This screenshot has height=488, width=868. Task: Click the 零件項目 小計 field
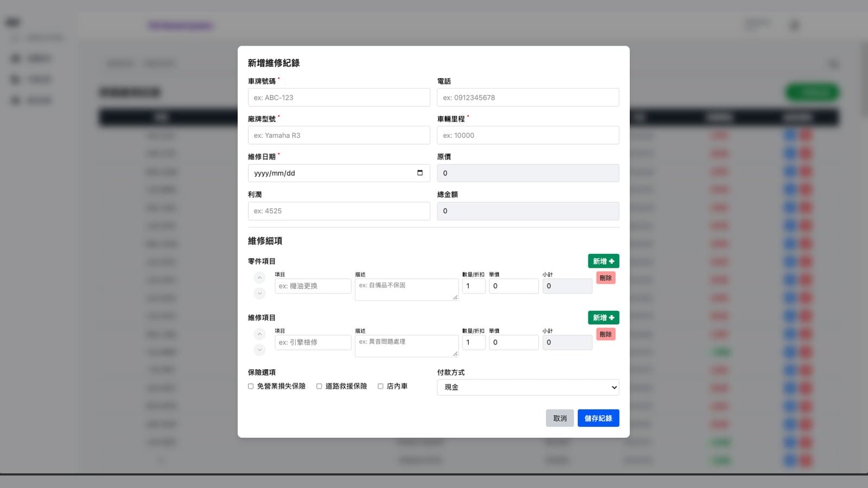click(x=567, y=286)
